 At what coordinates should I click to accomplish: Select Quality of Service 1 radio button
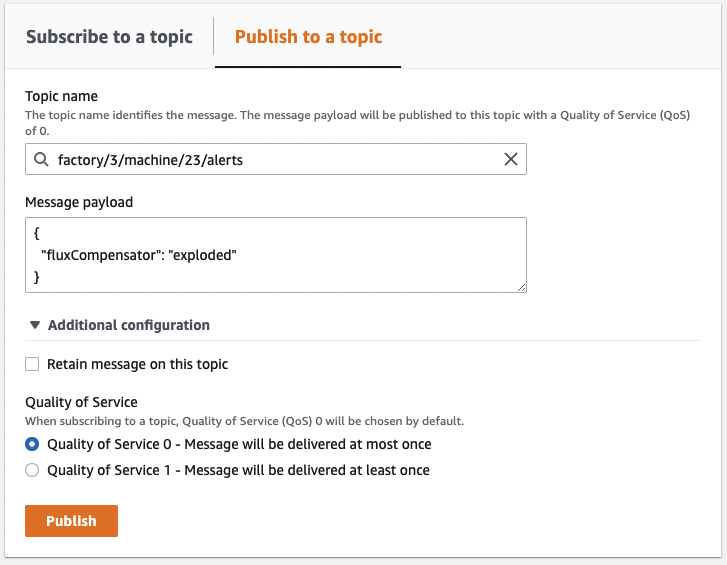click(x=32, y=470)
